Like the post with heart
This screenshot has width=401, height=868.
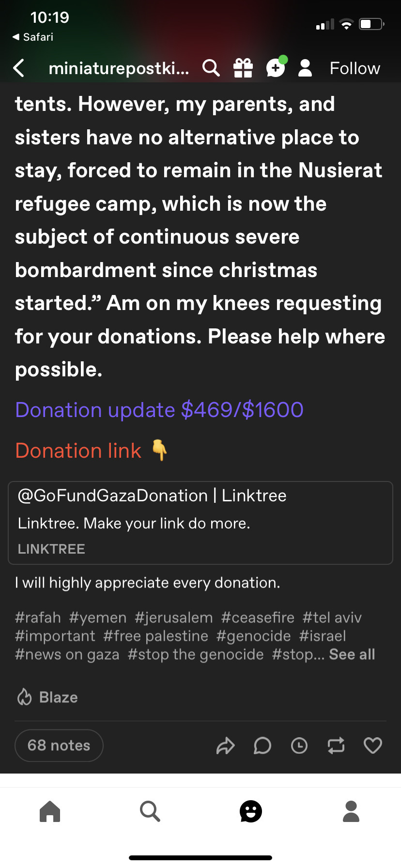372,745
